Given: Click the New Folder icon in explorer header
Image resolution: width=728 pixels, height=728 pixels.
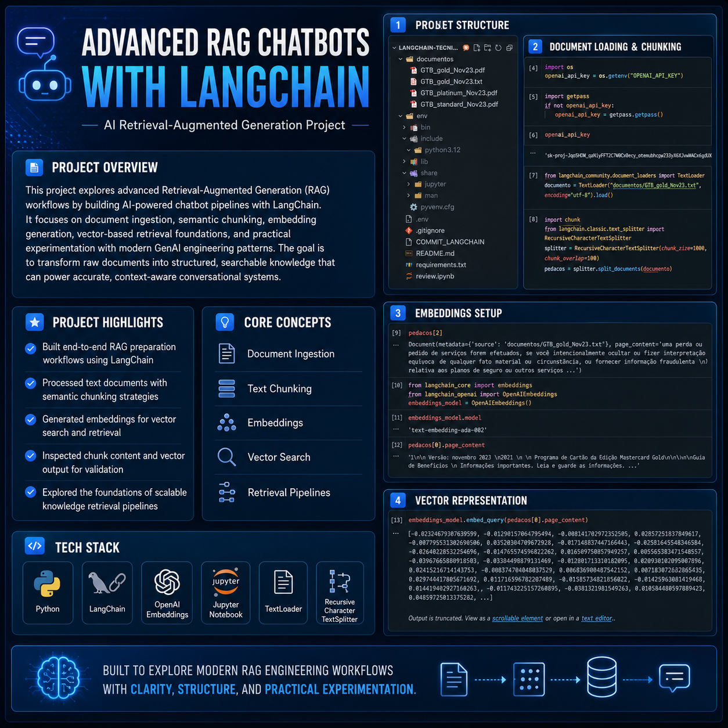Looking at the screenshot, I should pyautogui.click(x=488, y=48).
